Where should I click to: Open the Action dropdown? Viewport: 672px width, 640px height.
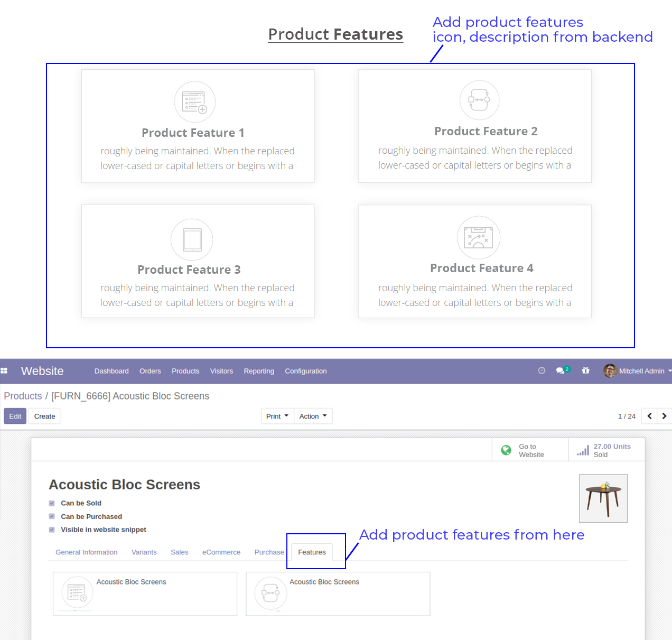pyautogui.click(x=313, y=416)
